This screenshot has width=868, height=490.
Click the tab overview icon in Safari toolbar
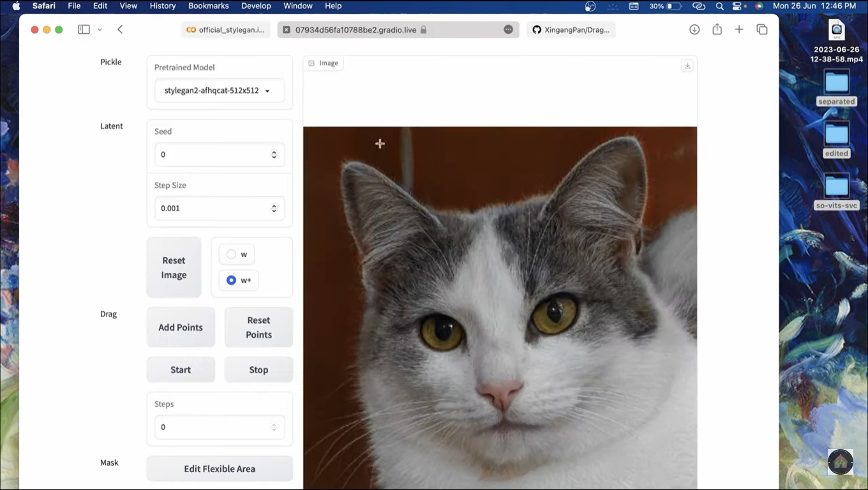point(762,29)
